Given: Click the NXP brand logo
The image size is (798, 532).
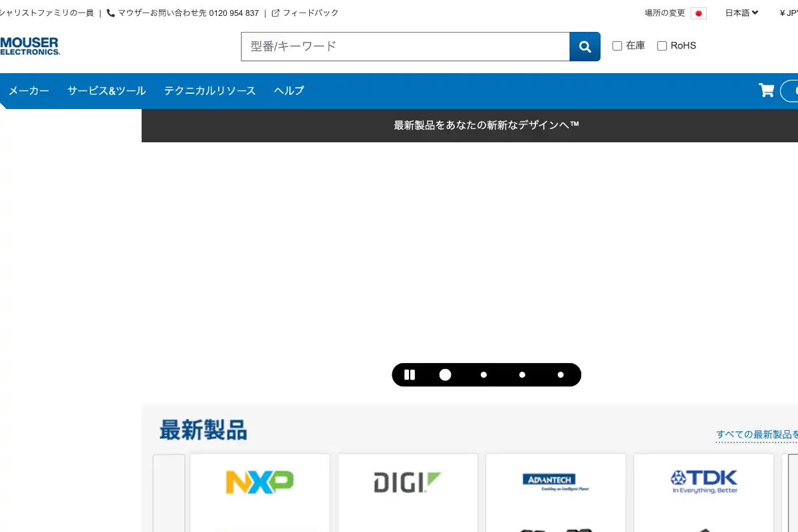Looking at the screenshot, I should [259, 480].
